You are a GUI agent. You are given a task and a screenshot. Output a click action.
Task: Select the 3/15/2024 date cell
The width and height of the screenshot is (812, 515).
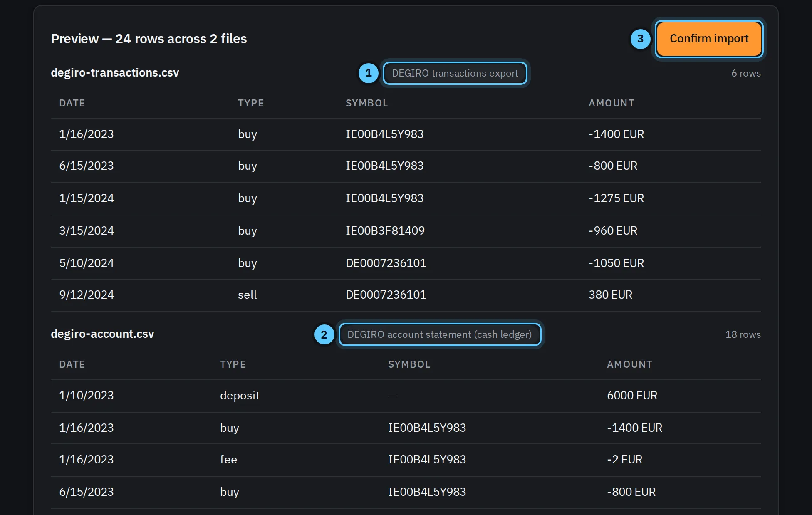pos(87,230)
